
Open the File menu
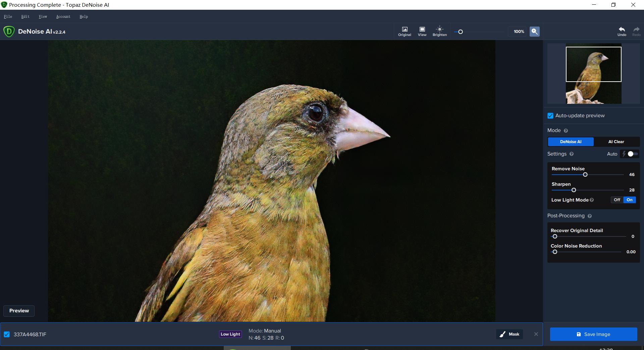click(8, 16)
